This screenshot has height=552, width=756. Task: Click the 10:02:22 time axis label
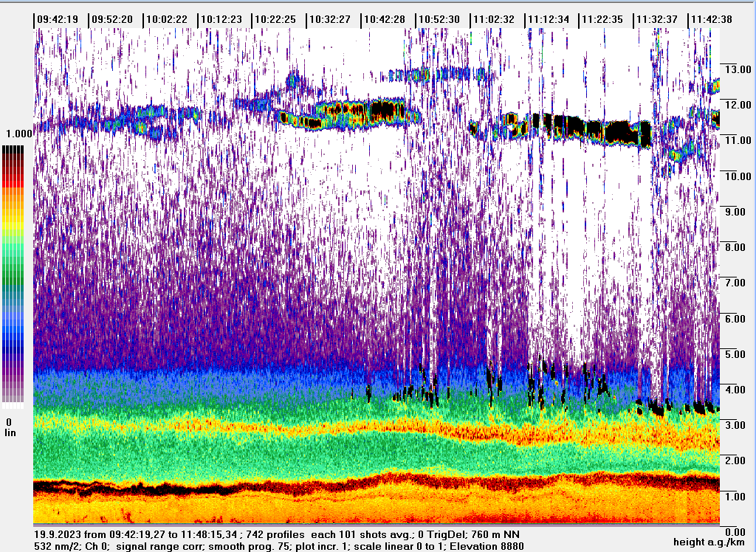[166, 20]
